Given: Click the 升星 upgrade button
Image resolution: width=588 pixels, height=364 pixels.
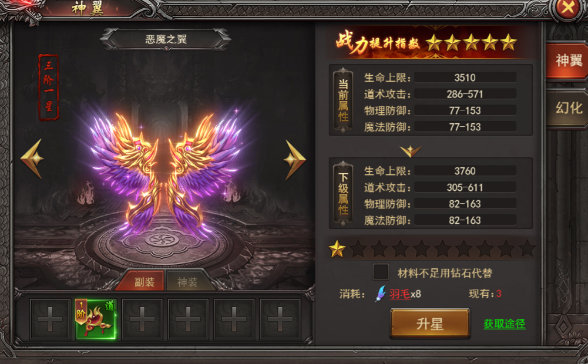Looking at the screenshot, I should coord(430,323).
